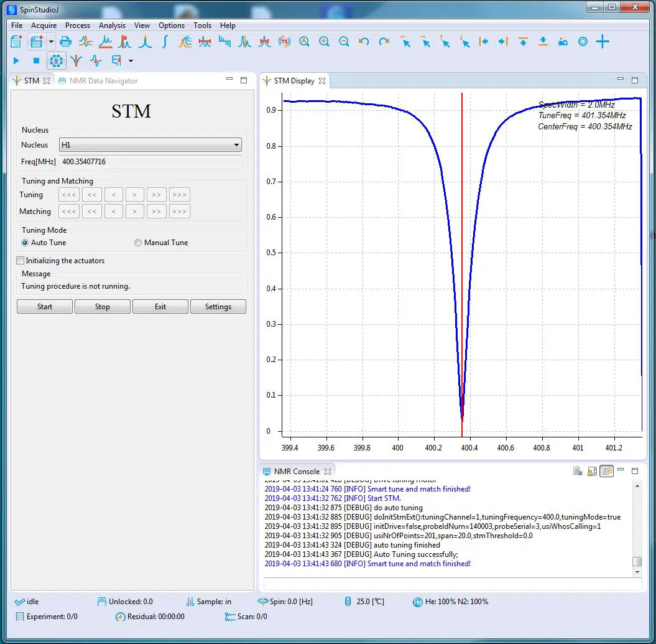Click the NMR Console command input field

(x=452, y=584)
